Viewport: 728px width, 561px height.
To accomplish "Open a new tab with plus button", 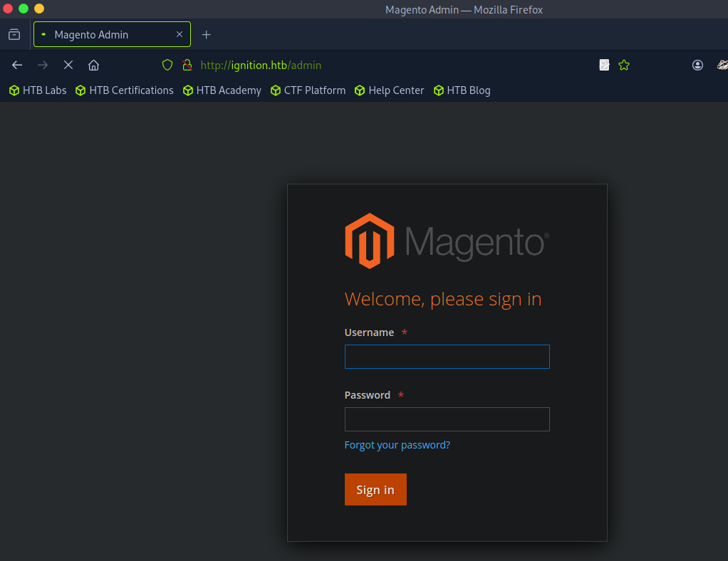I will coord(207,34).
